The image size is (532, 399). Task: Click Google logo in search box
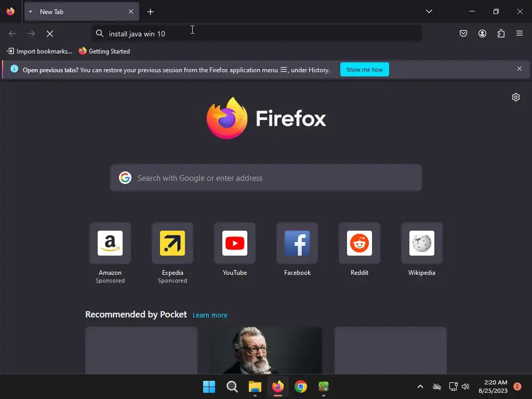(125, 178)
